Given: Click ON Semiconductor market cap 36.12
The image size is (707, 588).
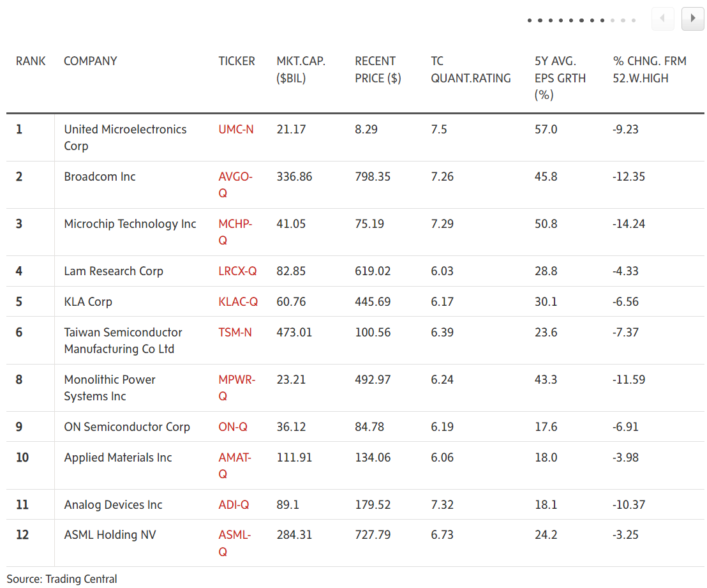Looking at the screenshot, I should click(x=291, y=427).
